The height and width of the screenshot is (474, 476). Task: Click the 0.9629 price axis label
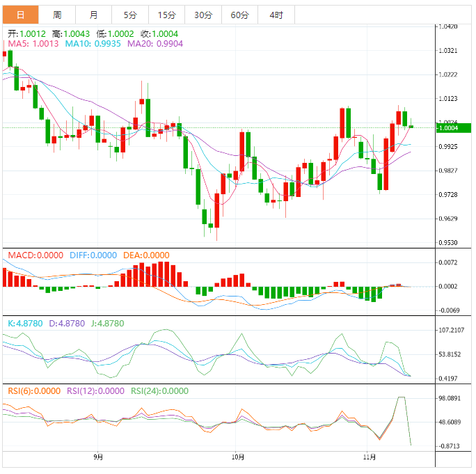(x=448, y=219)
